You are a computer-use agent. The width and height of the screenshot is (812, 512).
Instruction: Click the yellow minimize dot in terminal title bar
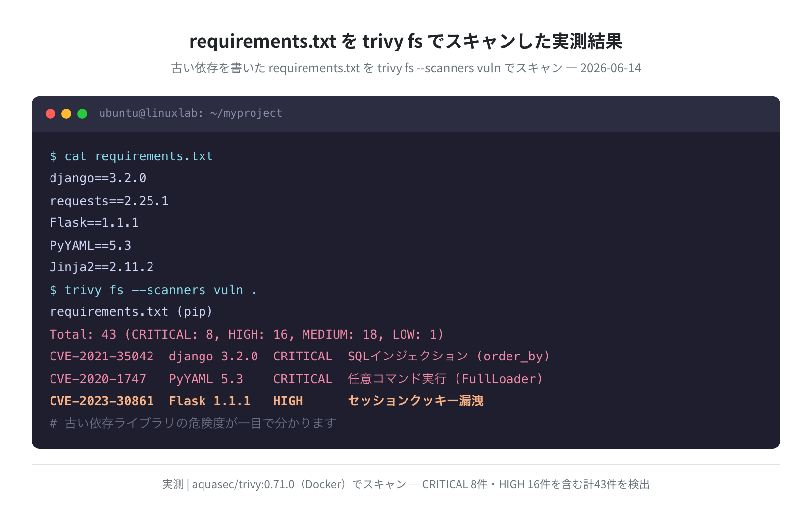tap(66, 114)
